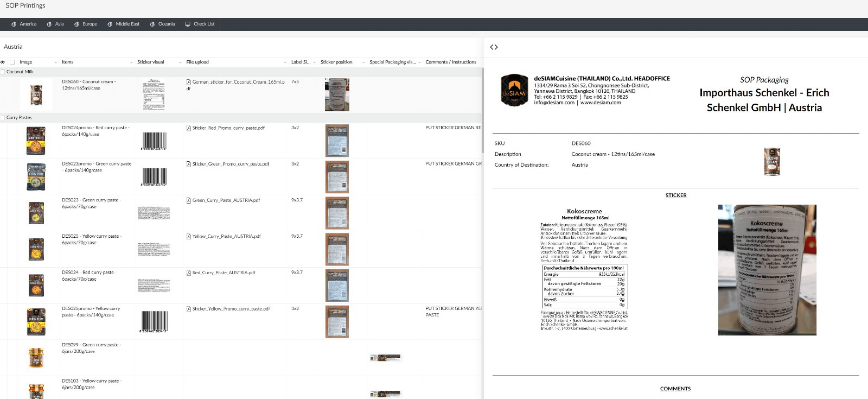Open the Oceania region menu
The width and height of the screenshot is (868, 399).
tap(162, 24)
